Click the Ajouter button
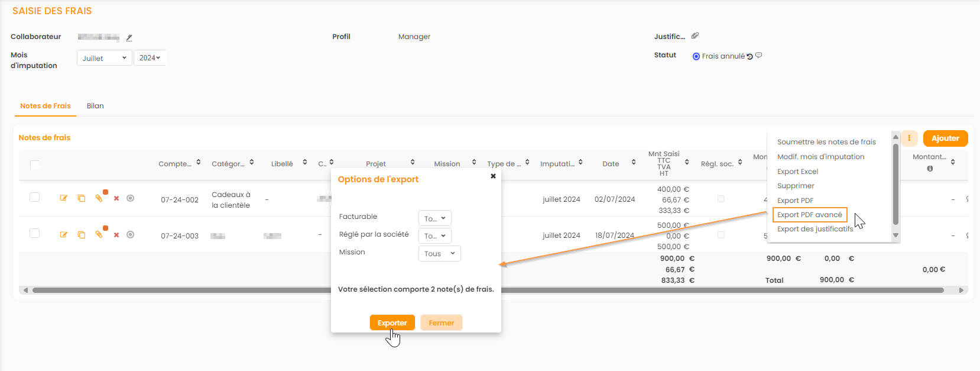The width and height of the screenshot is (980, 371). click(945, 138)
